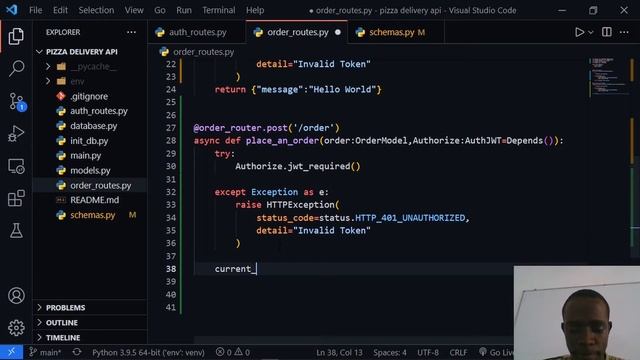Click the code minimap preview

[608, 77]
